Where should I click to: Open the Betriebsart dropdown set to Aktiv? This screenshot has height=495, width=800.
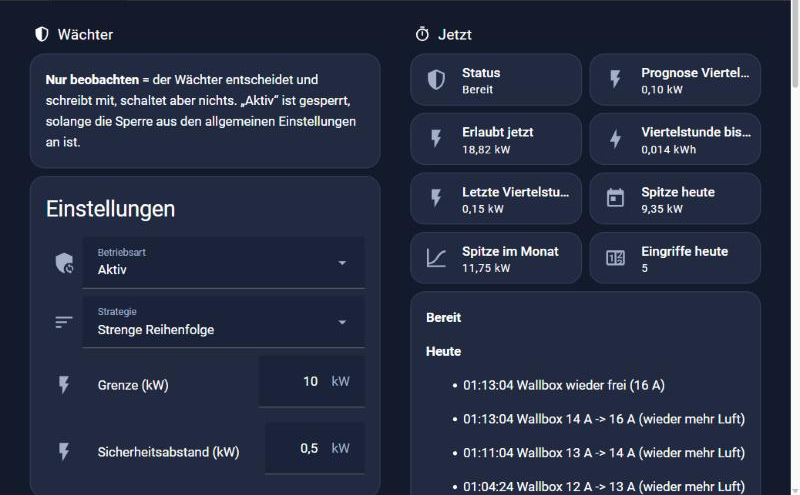[223, 263]
